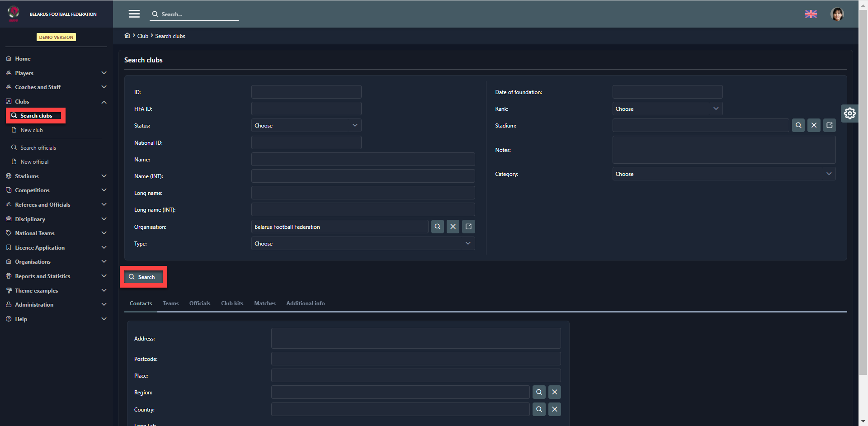868x426 pixels.
Task: Open the New club sidebar link
Action: 32,130
